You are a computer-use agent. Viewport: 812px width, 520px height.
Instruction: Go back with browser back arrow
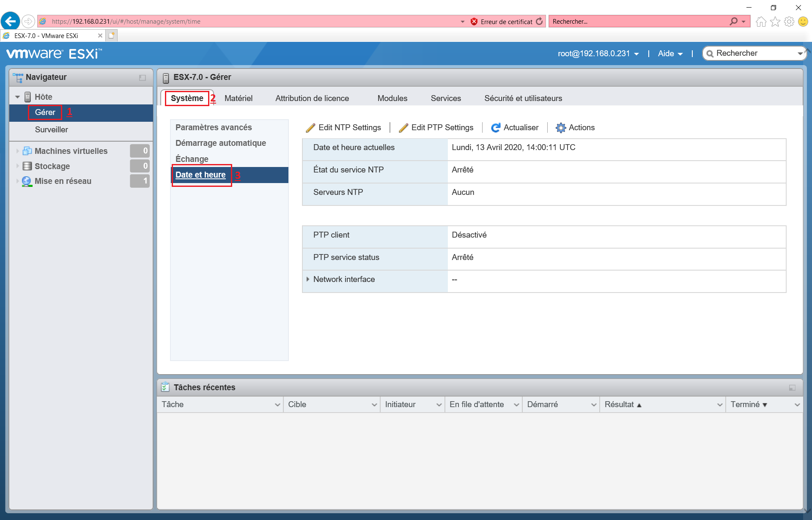click(11, 21)
